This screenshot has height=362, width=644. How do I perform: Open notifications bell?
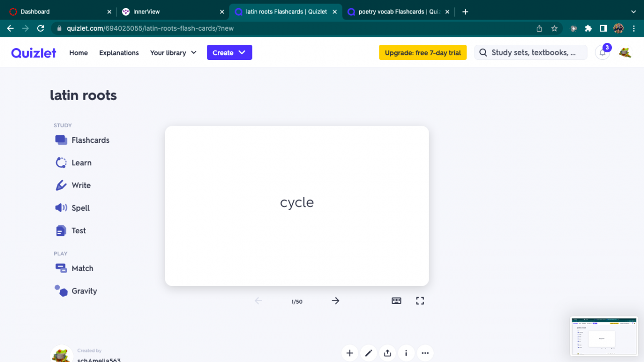pos(602,52)
